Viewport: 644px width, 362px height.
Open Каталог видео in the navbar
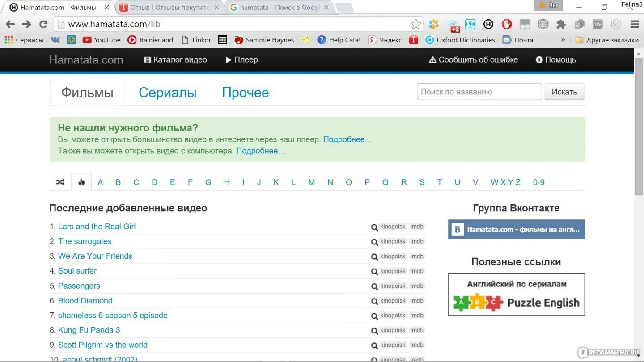(175, 59)
